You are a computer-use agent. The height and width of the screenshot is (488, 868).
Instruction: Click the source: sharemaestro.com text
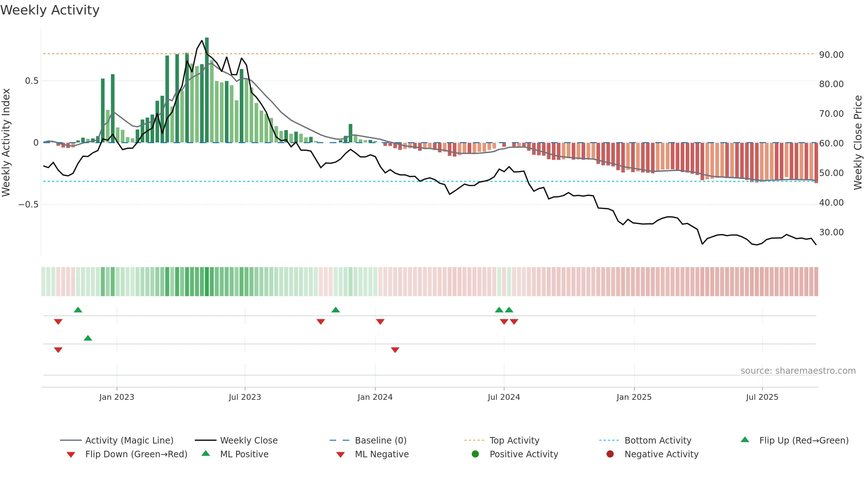(x=798, y=371)
